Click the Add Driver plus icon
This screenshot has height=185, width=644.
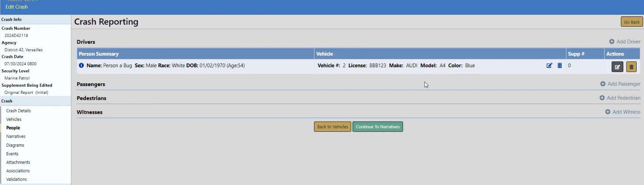click(x=612, y=42)
